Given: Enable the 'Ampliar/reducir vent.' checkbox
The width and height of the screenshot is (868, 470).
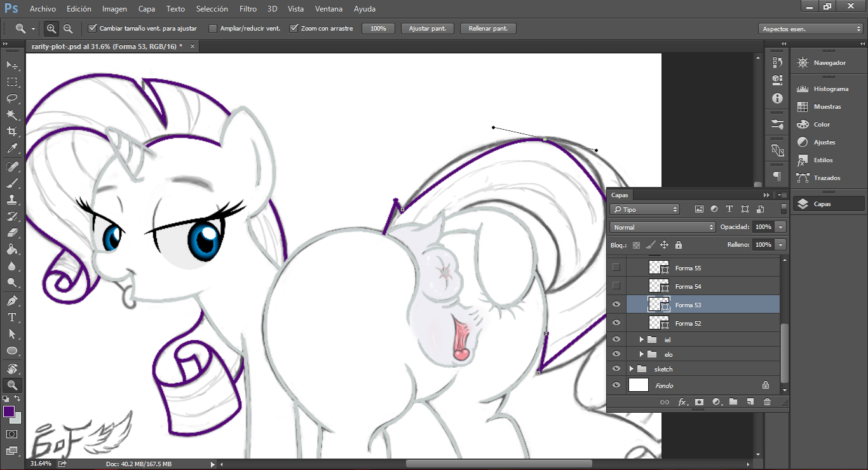Looking at the screenshot, I should click(213, 29).
